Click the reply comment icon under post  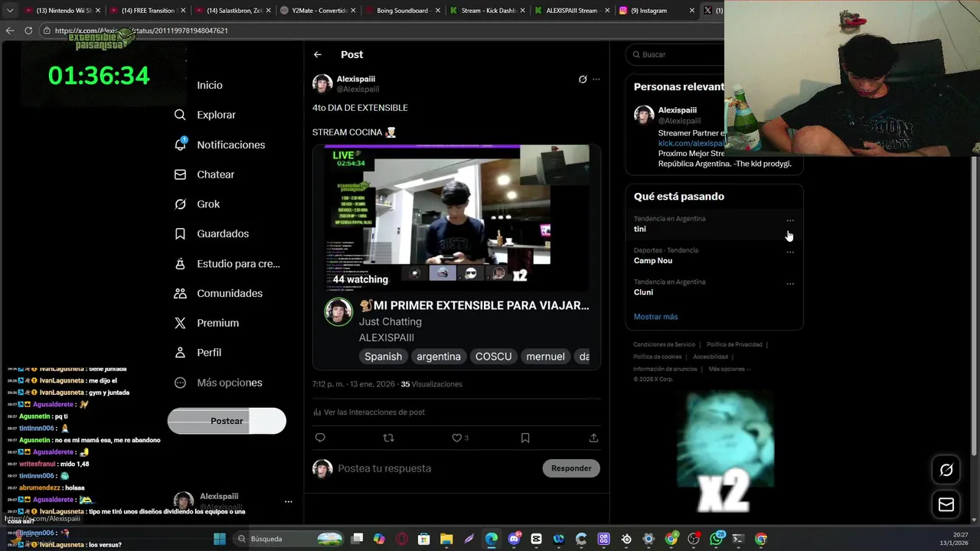(x=320, y=438)
